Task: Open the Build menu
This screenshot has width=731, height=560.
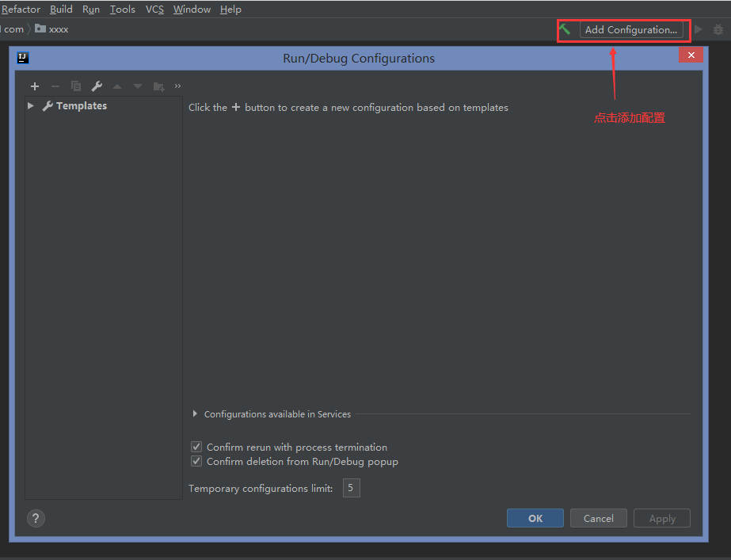Action: [x=61, y=10]
